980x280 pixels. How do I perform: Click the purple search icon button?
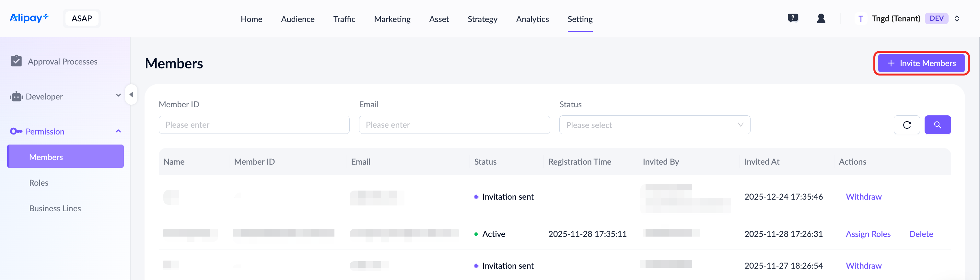tap(938, 125)
